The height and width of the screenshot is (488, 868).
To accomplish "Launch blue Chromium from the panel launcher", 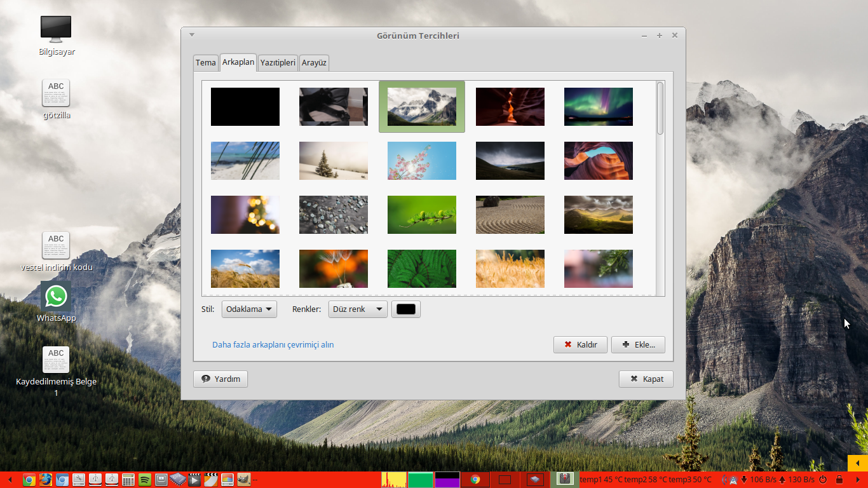I will (62, 480).
